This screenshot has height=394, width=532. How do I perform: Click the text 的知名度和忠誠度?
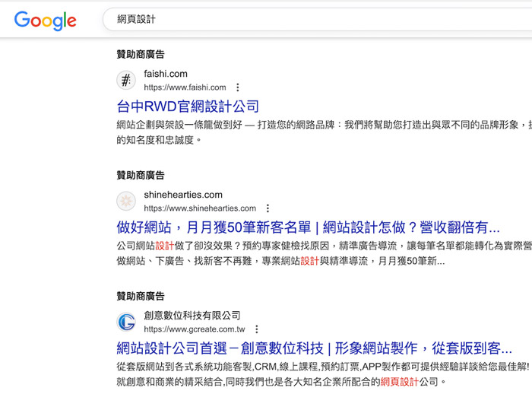[x=158, y=140]
